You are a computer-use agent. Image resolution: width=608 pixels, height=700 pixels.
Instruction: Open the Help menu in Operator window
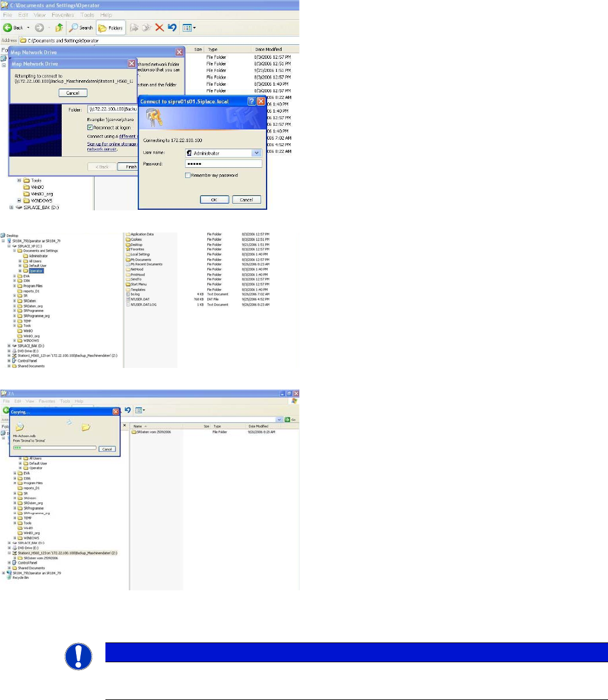click(106, 15)
